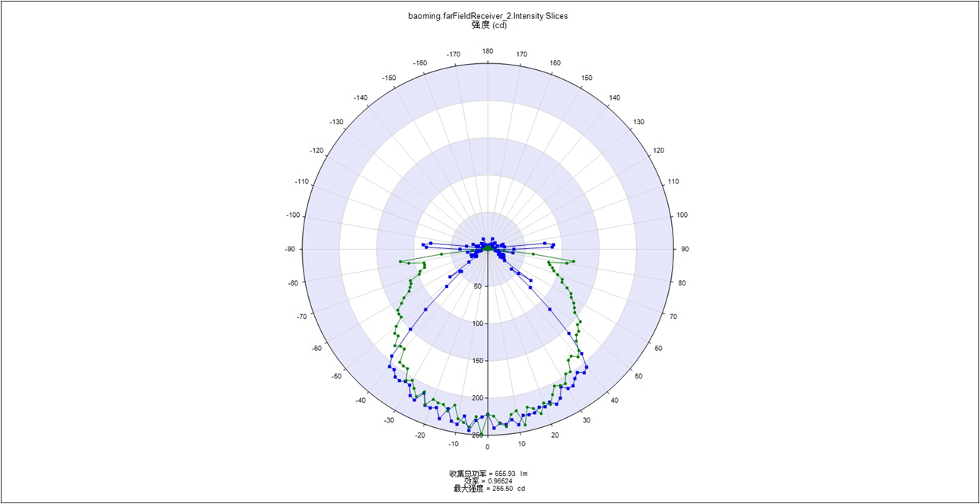Screen dimensions: 980x504
Task: Click the '-140' angle label
Action: click(361, 97)
